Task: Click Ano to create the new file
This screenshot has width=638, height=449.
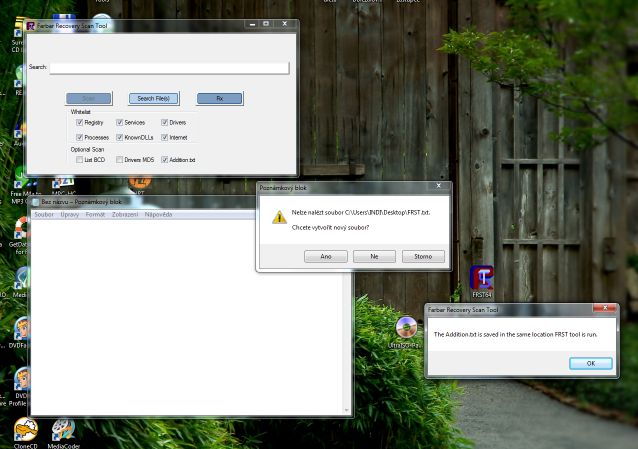Action: (x=325, y=256)
